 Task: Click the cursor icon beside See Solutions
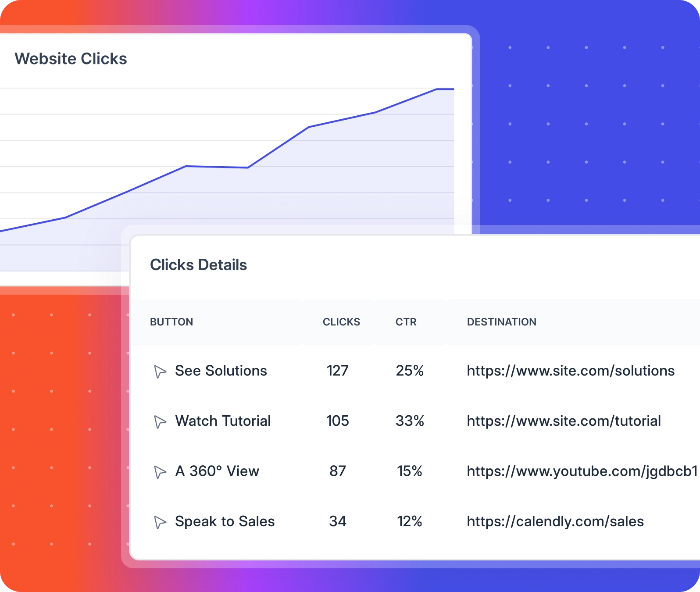coord(160,371)
